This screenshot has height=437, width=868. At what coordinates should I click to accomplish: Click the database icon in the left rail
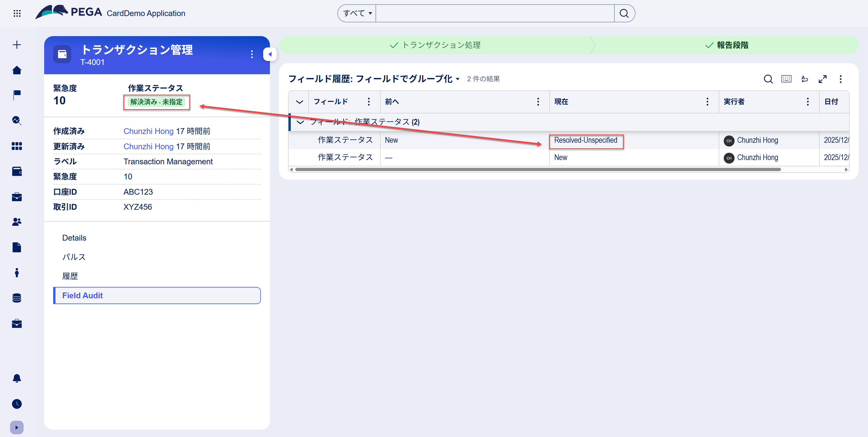tap(17, 298)
